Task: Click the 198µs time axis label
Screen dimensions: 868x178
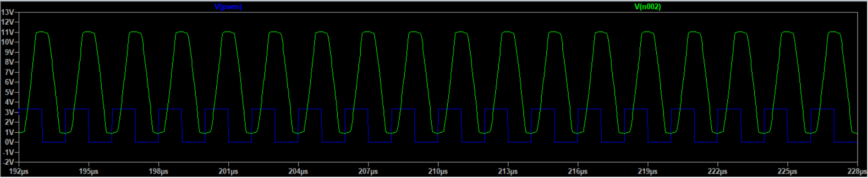Action: pos(159,172)
